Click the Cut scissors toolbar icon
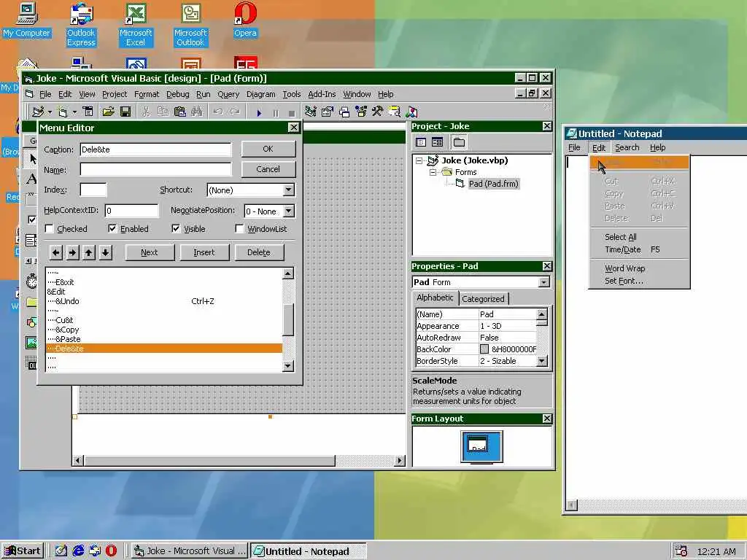Image resolution: width=747 pixels, height=560 pixels. click(146, 112)
